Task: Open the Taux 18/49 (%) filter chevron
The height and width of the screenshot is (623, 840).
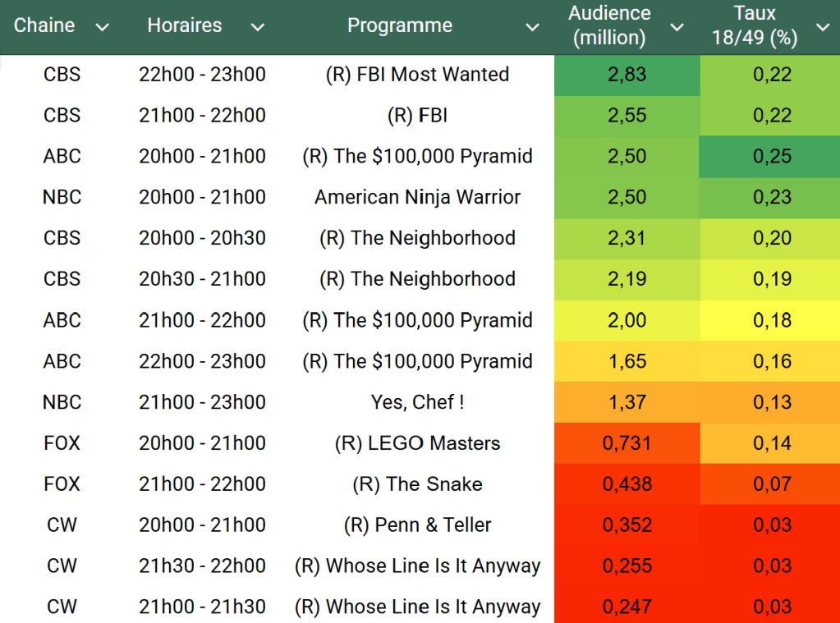Action: [823, 28]
